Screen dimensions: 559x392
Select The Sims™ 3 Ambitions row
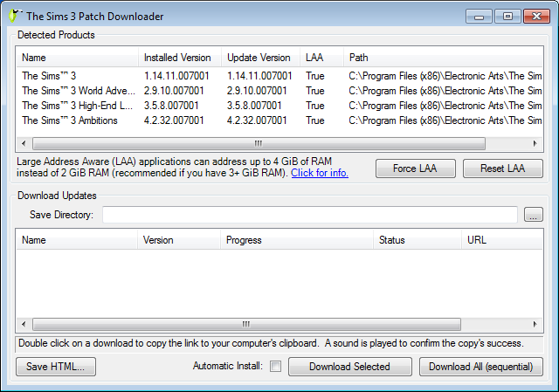[279, 120]
